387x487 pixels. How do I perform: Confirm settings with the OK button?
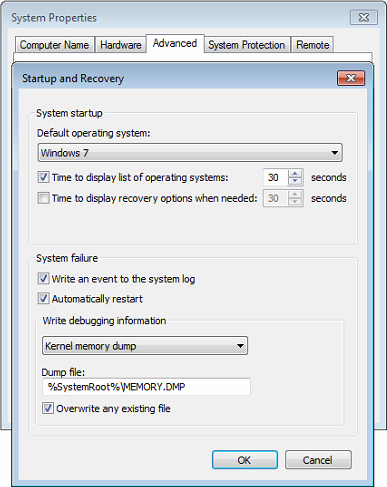click(x=245, y=460)
